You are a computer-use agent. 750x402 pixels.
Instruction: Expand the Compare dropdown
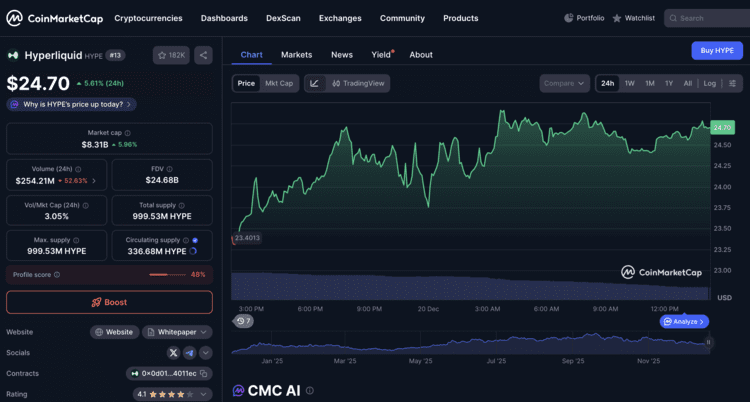point(564,84)
